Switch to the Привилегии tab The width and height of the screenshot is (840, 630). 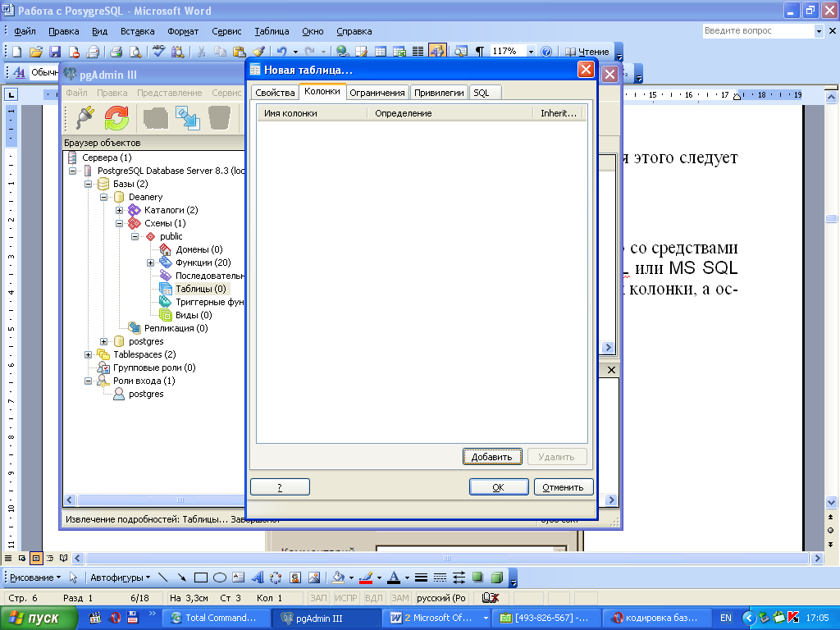click(439, 93)
